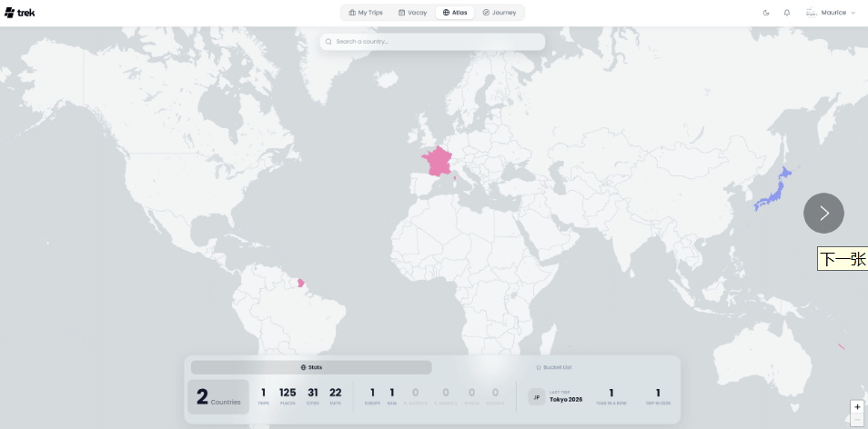This screenshot has height=429, width=868.
Task: Click the country search field
Action: (x=432, y=42)
